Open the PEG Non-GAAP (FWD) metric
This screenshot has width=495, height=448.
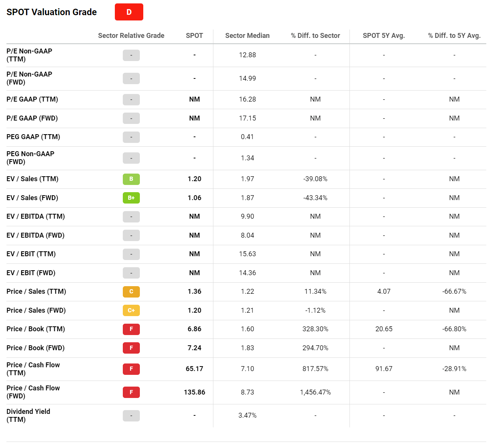pos(30,158)
